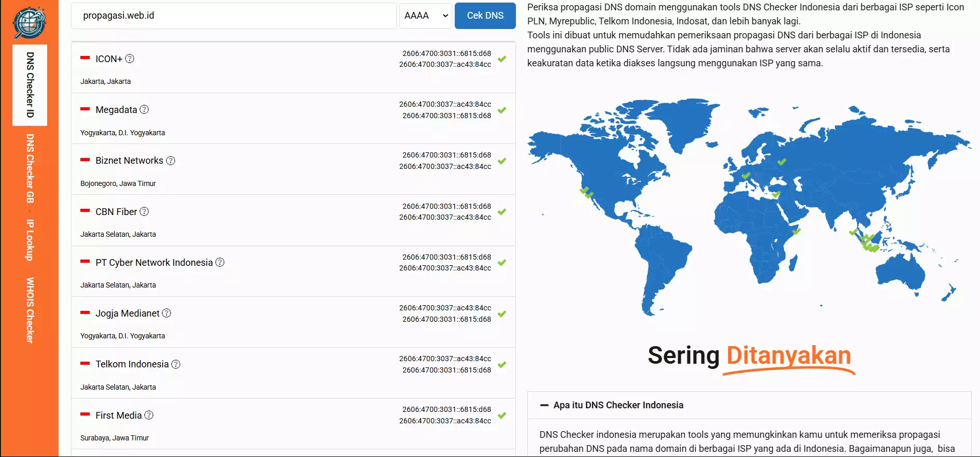Open help icon next to ICON+
980x457 pixels.
pos(130,59)
